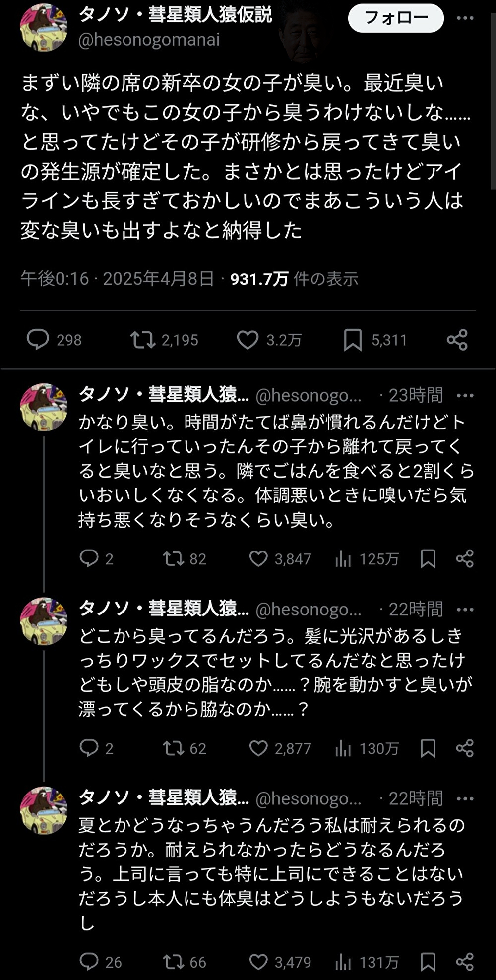The height and width of the screenshot is (980, 496).
Task: Like the reply with 3,847 likes
Action: point(258,559)
